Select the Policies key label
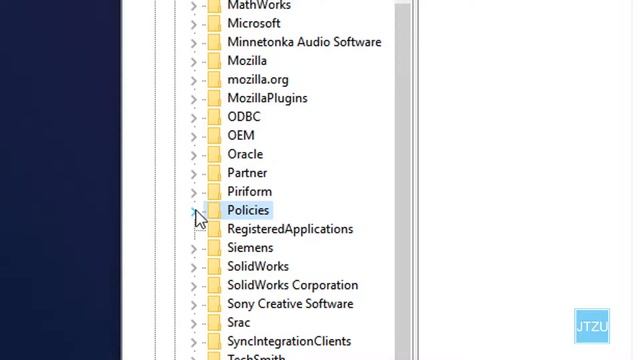640x360 pixels. tap(248, 210)
